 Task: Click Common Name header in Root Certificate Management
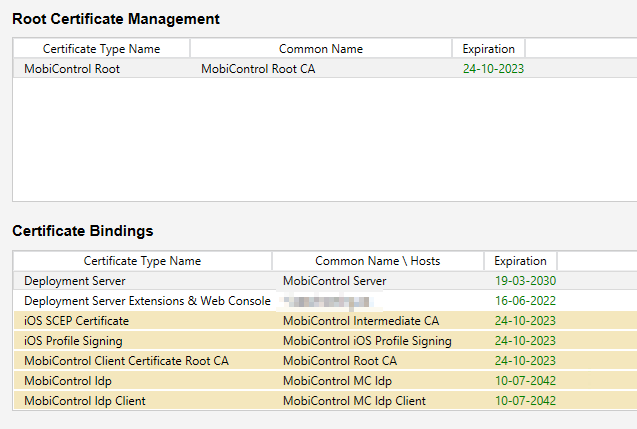click(x=320, y=49)
